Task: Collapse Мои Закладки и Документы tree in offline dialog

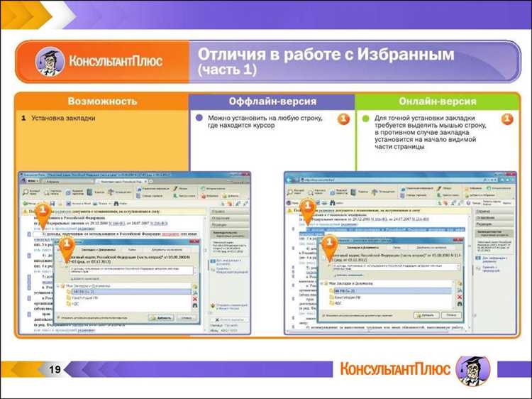Action: (x=57, y=285)
